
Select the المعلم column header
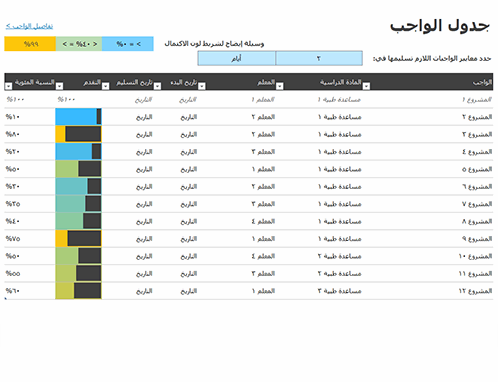coord(266,82)
